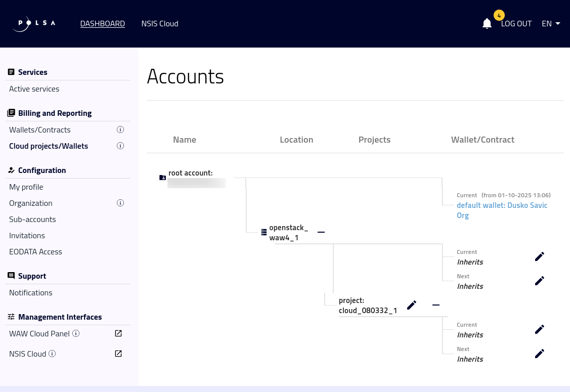Edit project's Next wallet pencil icon
Image resolution: width=570 pixels, height=392 pixels.
(x=540, y=354)
